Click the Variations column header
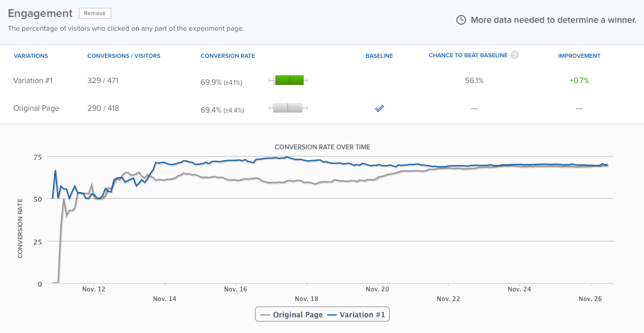Screen dimensions: 644x333 pyautogui.click(x=31, y=56)
